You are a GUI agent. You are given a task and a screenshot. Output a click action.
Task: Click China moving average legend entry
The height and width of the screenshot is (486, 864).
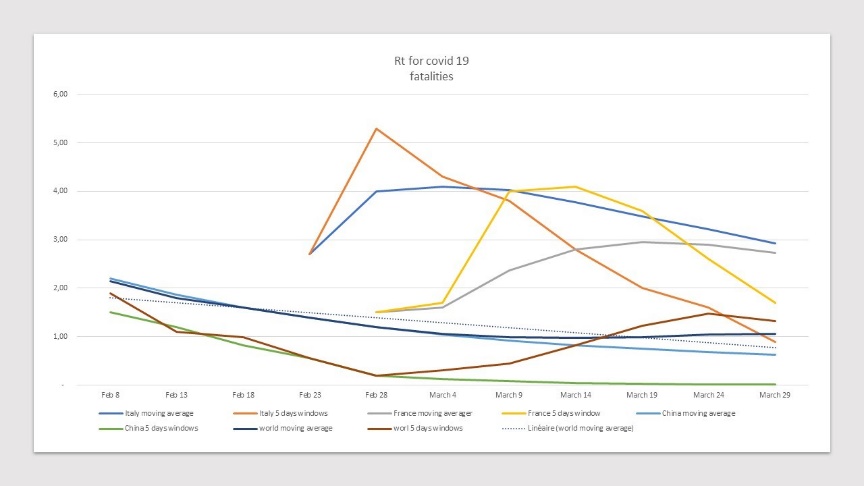click(x=685, y=413)
